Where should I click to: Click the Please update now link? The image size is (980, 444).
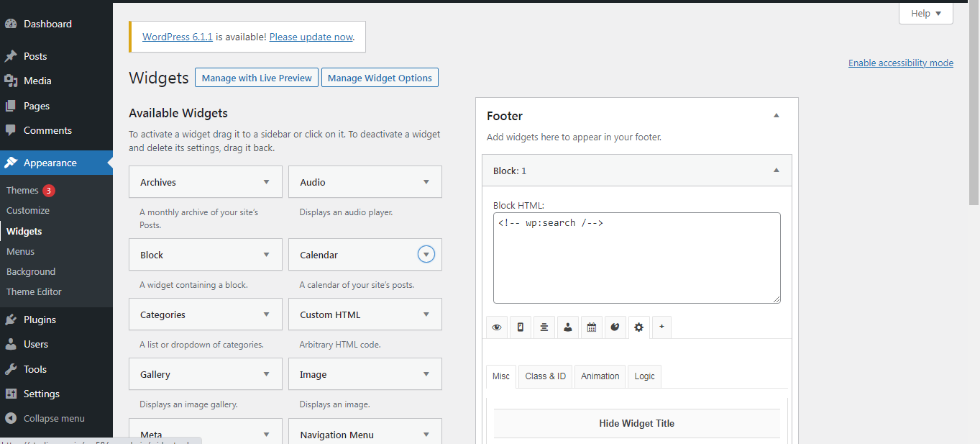(x=311, y=37)
